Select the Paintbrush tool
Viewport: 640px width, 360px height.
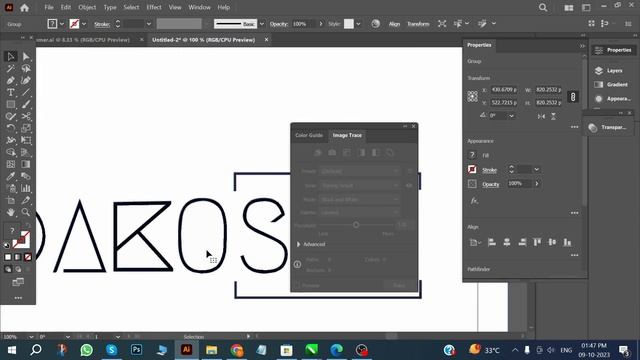coord(26,104)
